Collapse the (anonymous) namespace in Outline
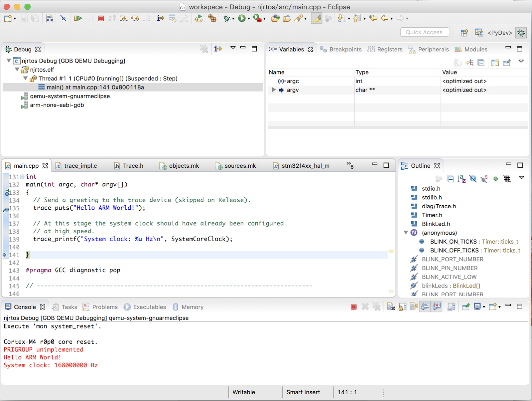The image size is (532, 401). tap(406, 233)
